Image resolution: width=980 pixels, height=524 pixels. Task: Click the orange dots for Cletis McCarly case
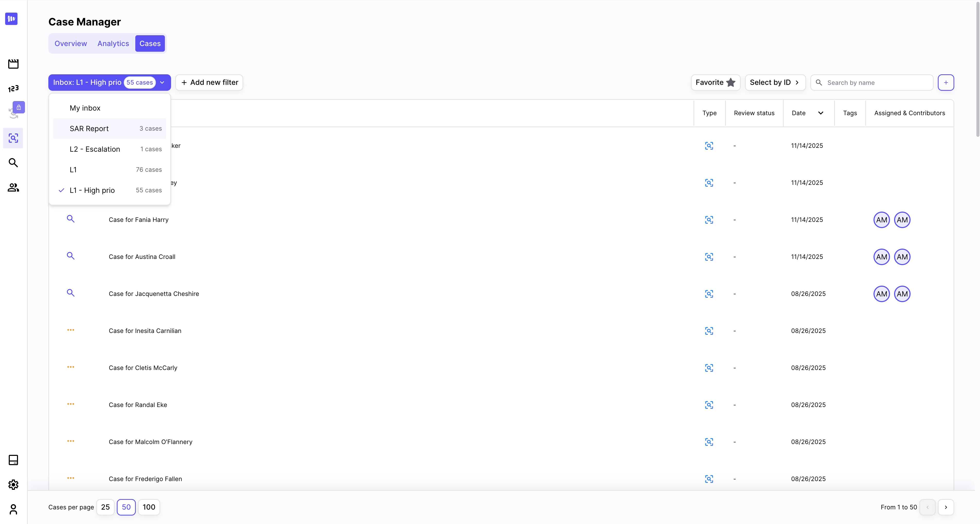71,367
